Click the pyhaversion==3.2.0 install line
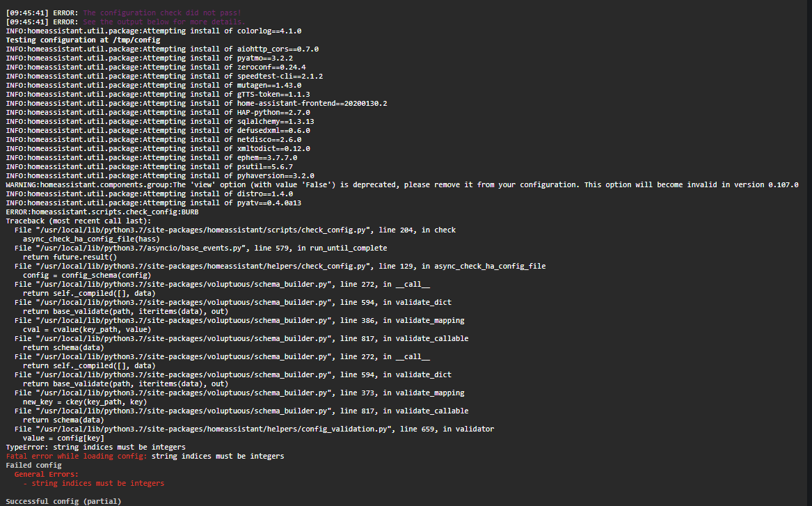This screenshot has height=506, width=812. [160, 175]
